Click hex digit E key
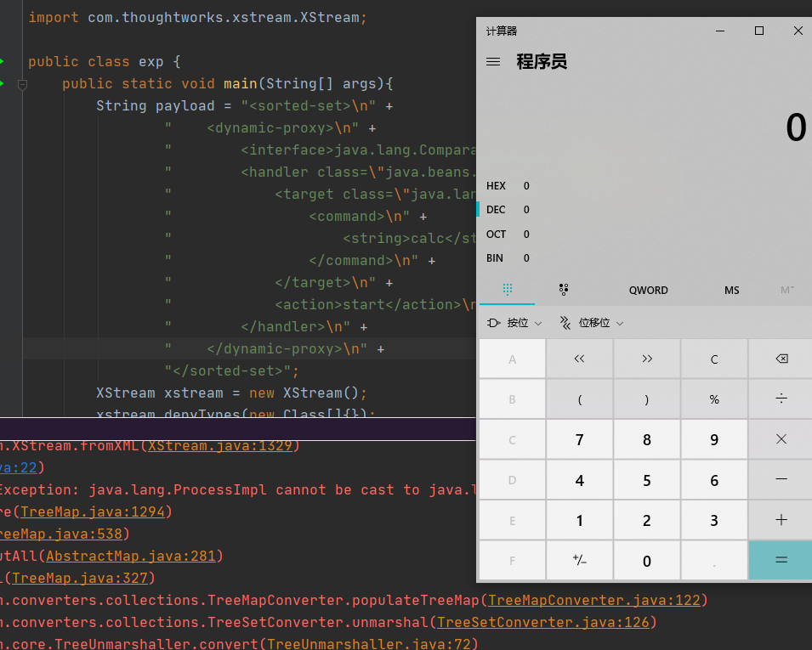This screenshot has width=812, height=650. [512, 520]
